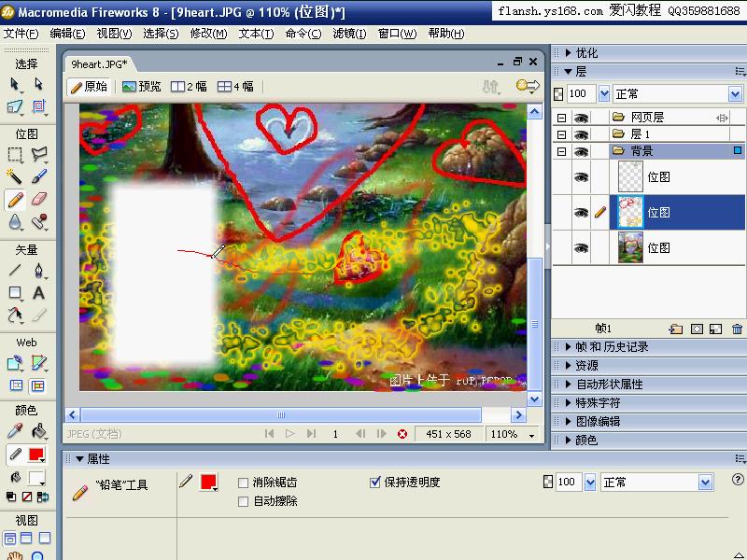Hide the 位图 object with checkered thumbnail
This screenshot has width=747, height=560.
pos(581,177)
